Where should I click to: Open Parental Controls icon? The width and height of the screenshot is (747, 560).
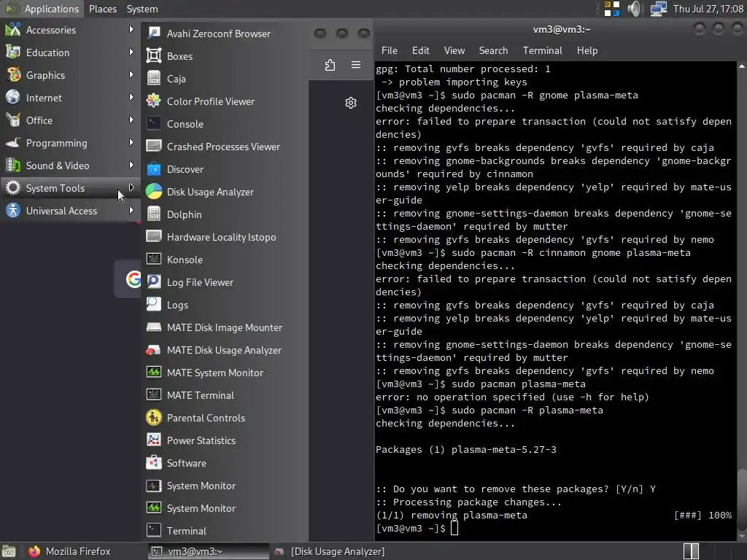tap(153, 418)
